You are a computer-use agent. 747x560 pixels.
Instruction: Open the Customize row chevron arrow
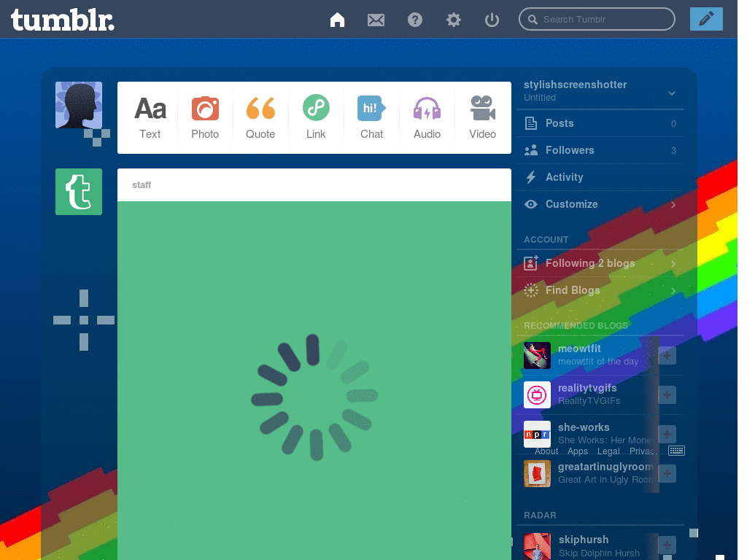point(673,205)
